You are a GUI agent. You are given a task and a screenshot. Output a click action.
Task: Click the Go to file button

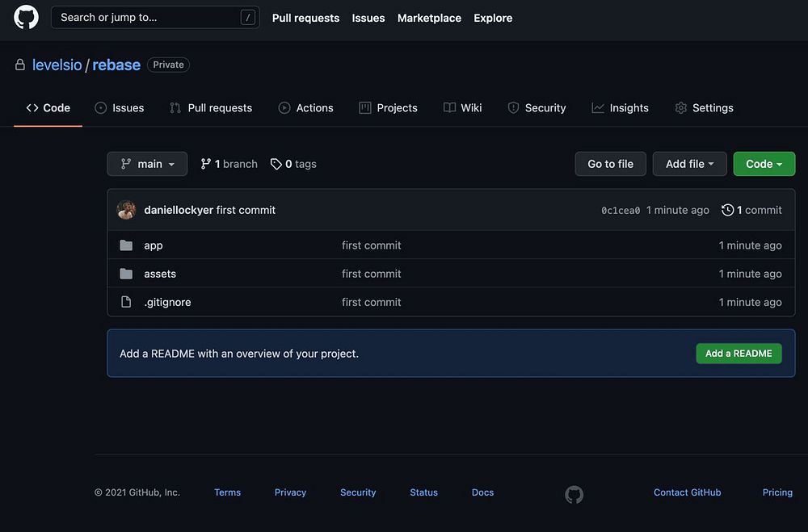[x=610, y=164]
